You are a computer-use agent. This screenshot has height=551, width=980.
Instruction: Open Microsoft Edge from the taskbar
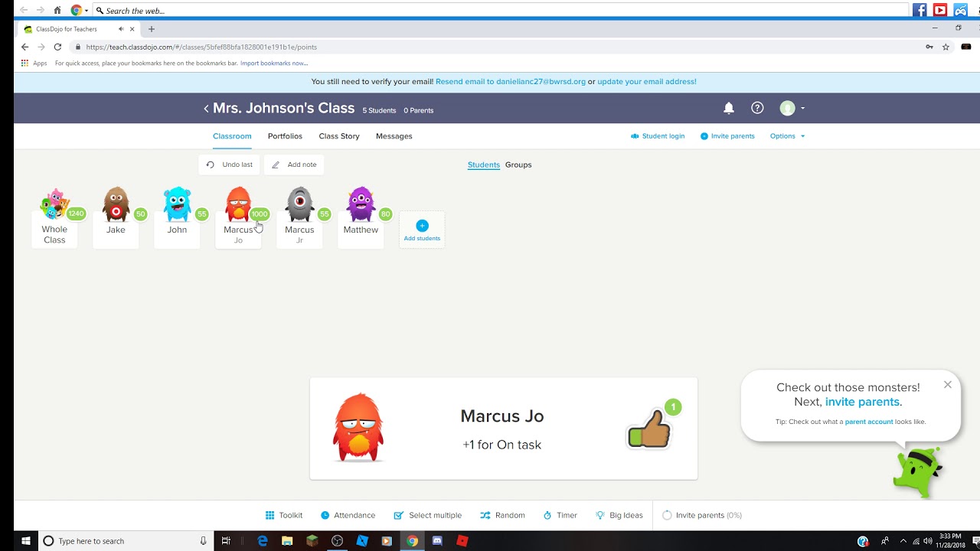point(262,541)
